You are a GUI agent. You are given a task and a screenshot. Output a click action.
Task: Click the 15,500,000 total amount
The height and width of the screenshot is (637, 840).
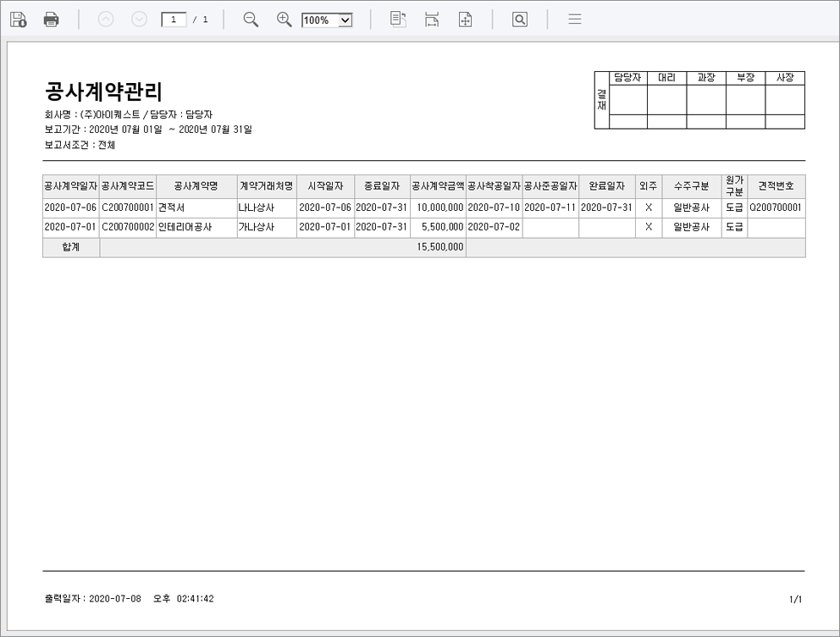coord(439,247)
